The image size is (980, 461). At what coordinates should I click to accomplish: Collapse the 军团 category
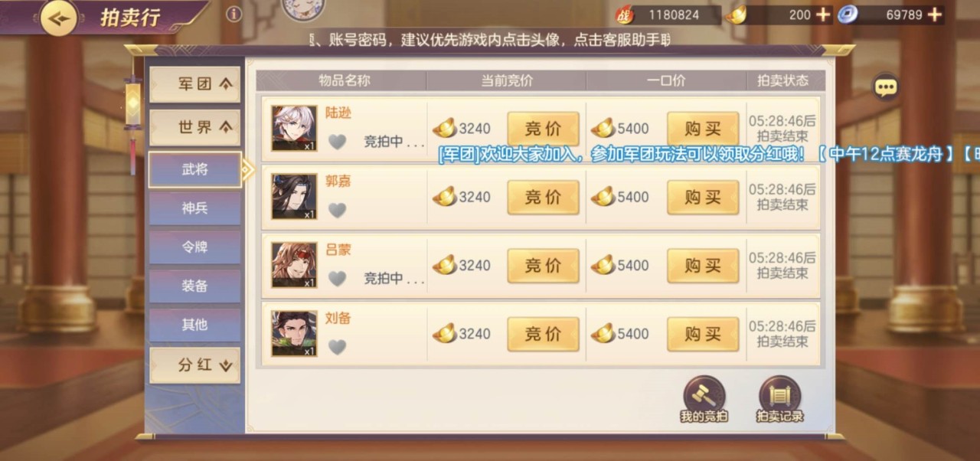click(x=194, y=84)
